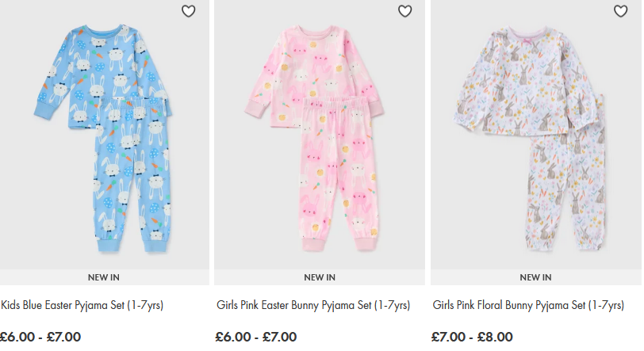Image resolution: width=644 pixels, height=351 pixels.
Task: Click NEW IN badge under pink bunny pyjamas
Action: [320, 277]
